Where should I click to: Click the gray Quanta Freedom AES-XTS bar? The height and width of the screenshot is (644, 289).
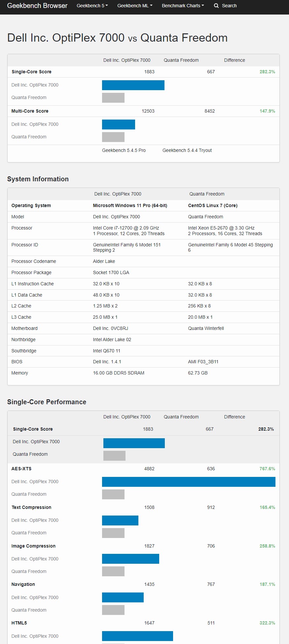click(113, 494)
